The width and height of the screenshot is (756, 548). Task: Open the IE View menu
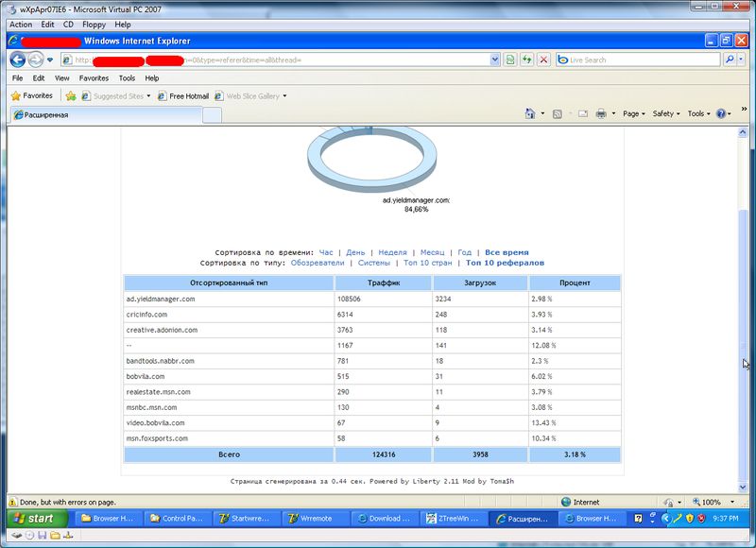coord(61,78)
